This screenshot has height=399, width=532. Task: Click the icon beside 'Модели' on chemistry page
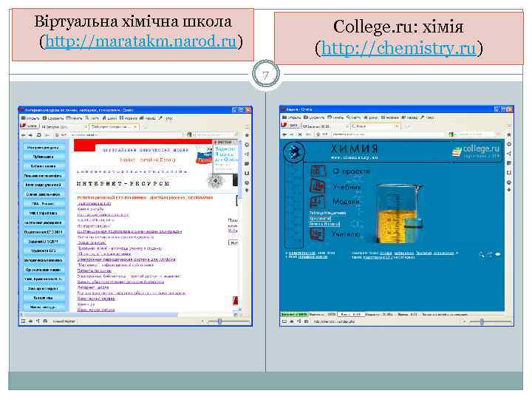pyautogui.click(x=318, y=202)
